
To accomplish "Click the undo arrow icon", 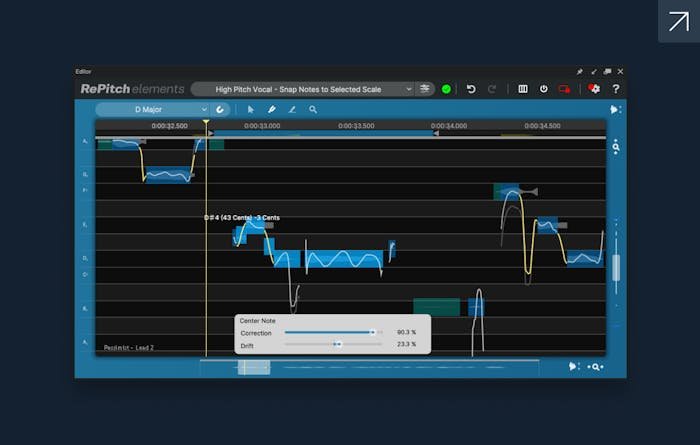I will [471, 89].
